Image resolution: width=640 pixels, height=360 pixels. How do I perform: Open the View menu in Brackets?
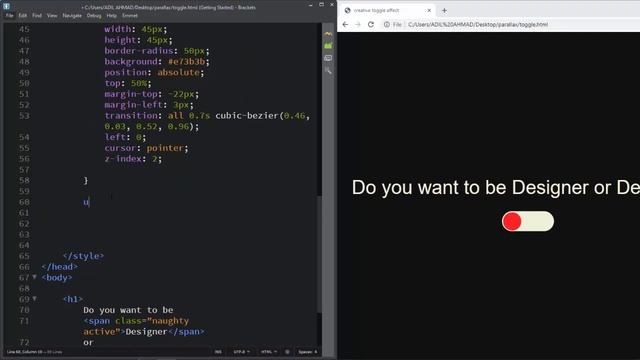[x=52, y=16]
